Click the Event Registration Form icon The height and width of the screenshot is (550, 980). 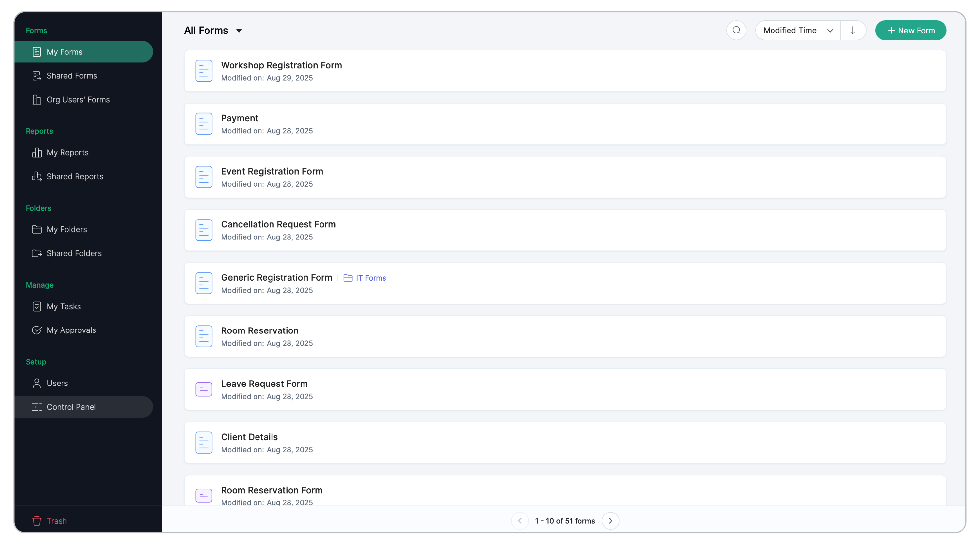pyautogui.click(x=203, y=177)
